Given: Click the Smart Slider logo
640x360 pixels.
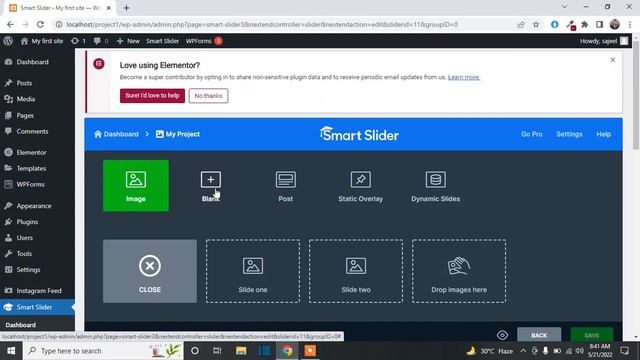Looking at the screenshot, I should tap(359, 134).
